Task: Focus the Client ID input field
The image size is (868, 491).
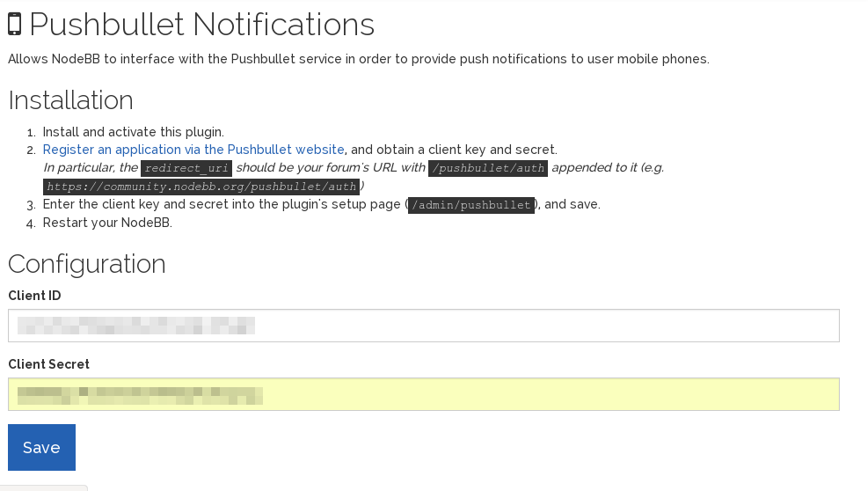Action: point(424,326)
